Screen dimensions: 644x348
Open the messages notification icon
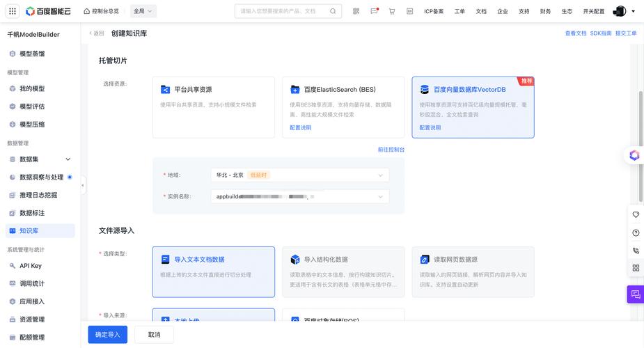tap(374, 11)
